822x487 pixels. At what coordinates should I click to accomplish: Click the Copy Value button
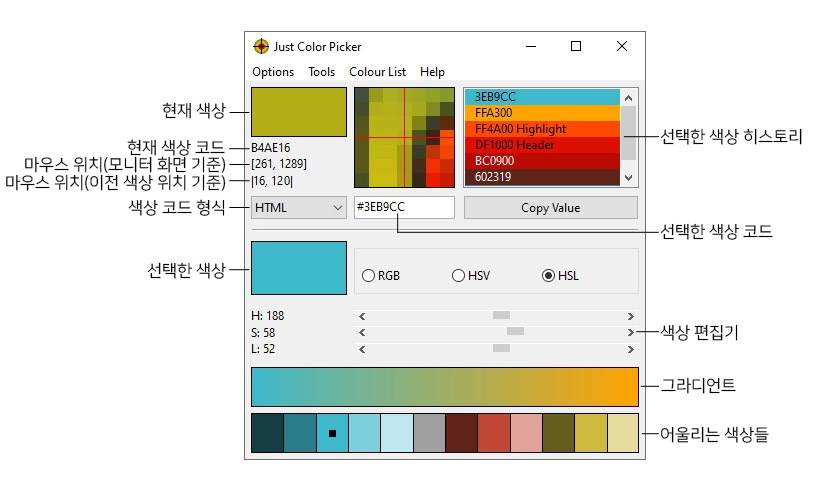pos(550,208)
